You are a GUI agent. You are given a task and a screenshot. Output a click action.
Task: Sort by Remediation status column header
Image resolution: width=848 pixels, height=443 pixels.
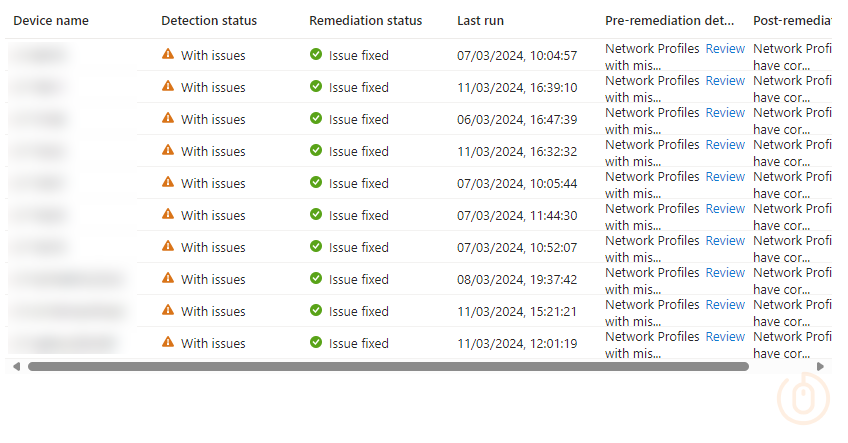(x=365, y=20)
